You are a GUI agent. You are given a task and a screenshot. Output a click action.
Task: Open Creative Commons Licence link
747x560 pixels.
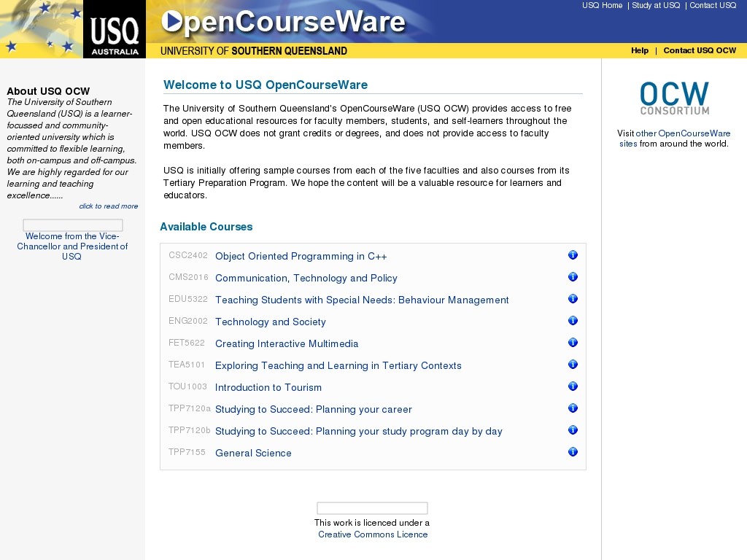373,534
